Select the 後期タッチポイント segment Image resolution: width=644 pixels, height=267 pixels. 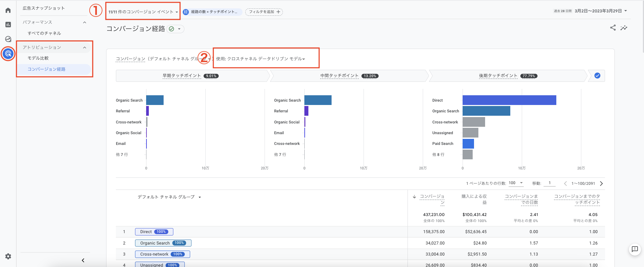(x=508, y=76)
